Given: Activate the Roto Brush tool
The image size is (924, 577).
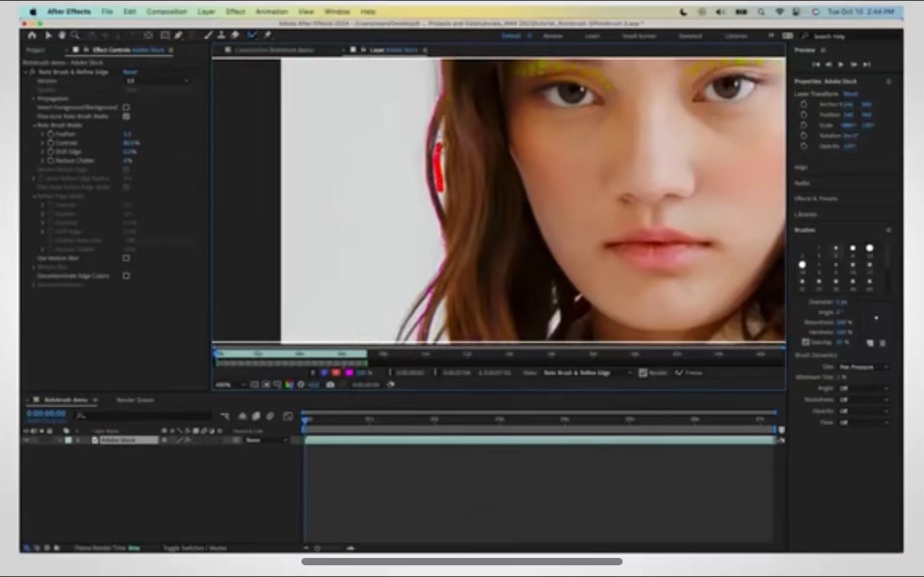Looking at the screenshot, I should coord(252,36).
